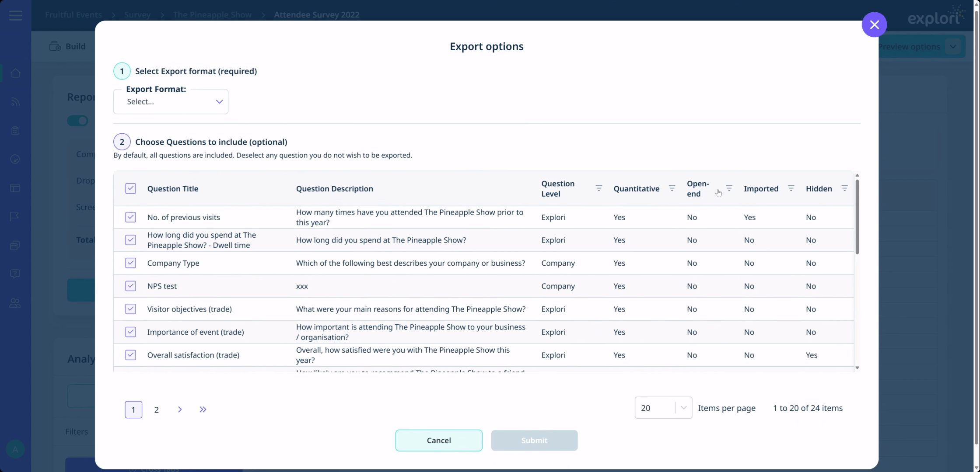Open the hamburger navigation menu

[x=15, y=15]
